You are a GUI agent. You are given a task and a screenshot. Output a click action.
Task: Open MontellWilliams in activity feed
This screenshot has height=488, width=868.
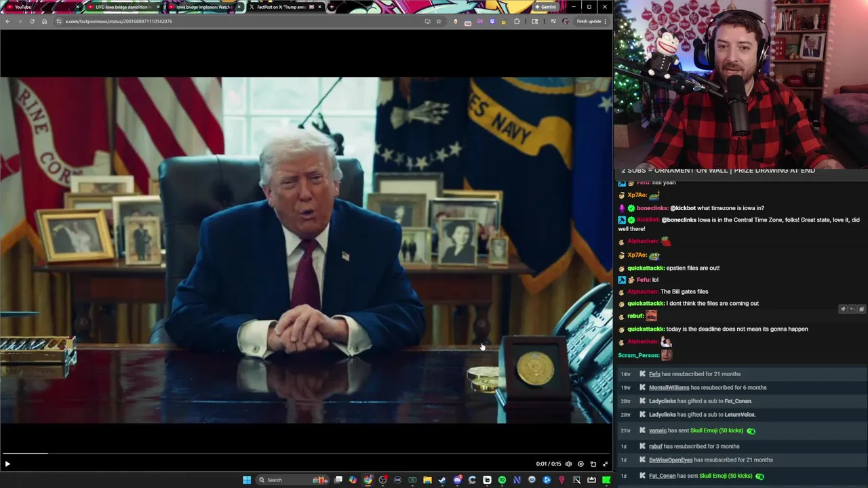click(669, 388)
